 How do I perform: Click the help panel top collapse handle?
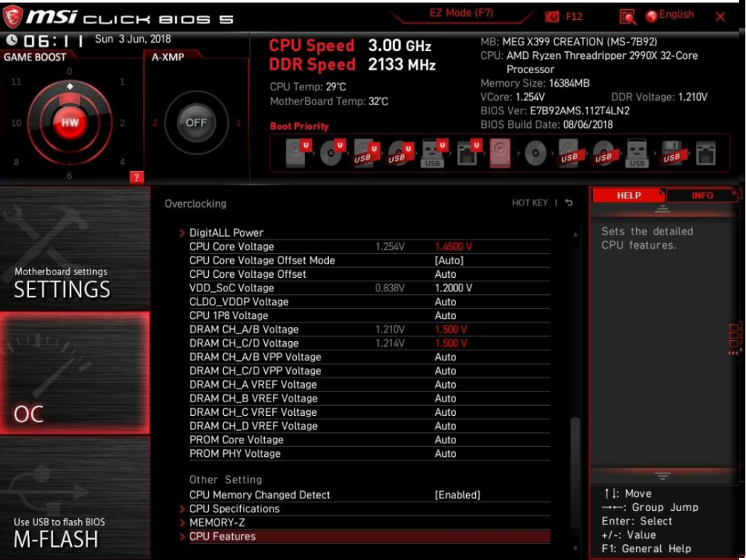pos(662,209)
